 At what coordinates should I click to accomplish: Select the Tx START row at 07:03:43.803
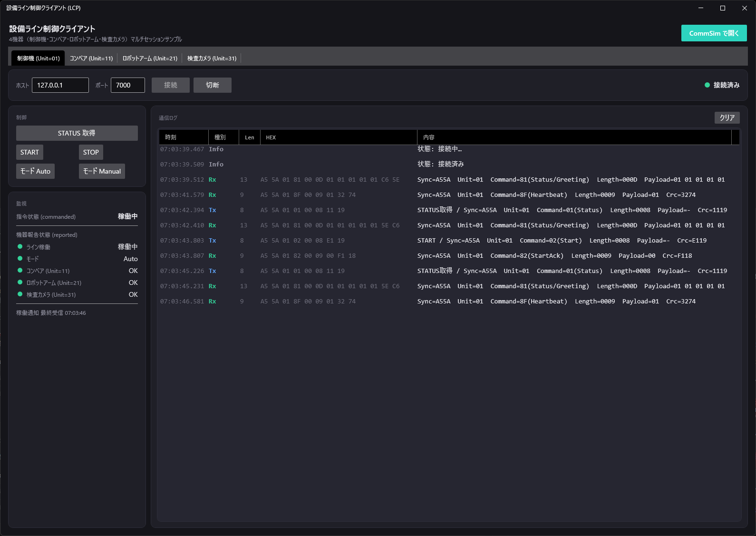449,241
